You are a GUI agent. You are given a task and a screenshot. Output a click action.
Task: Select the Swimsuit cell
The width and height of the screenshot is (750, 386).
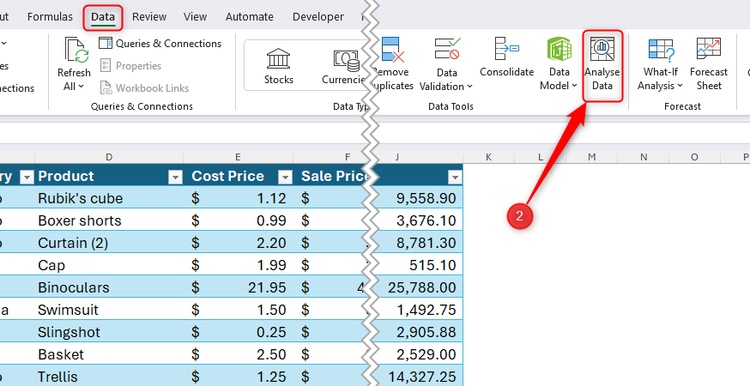click(109, 310)
